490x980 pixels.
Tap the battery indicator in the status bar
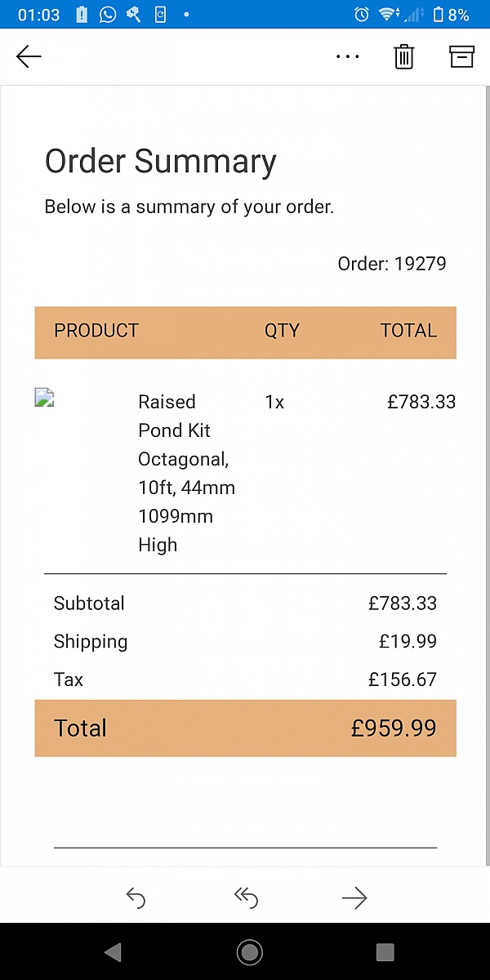click(439, 14)
